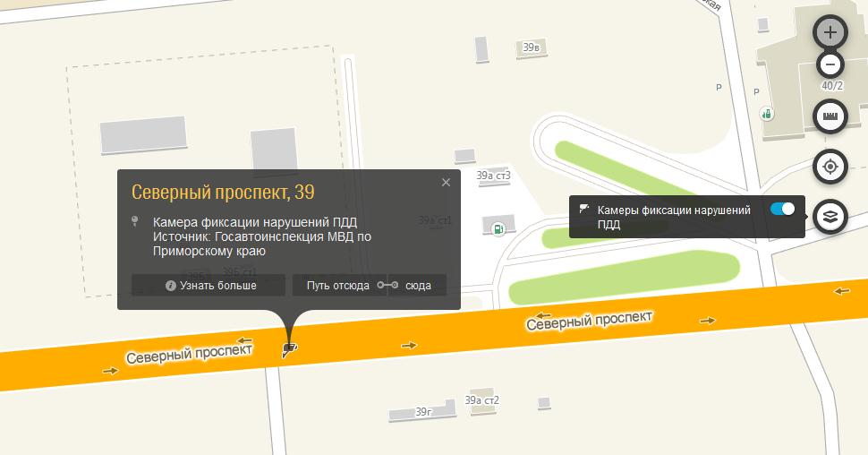868x455 pixels.
Task: Open the map layers button
Action: [830, 217]
